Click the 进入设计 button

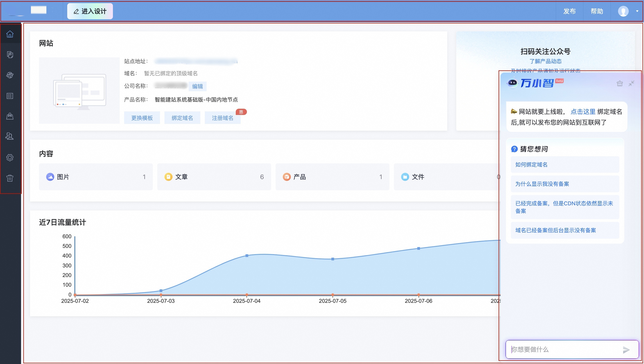click(90, 11)
